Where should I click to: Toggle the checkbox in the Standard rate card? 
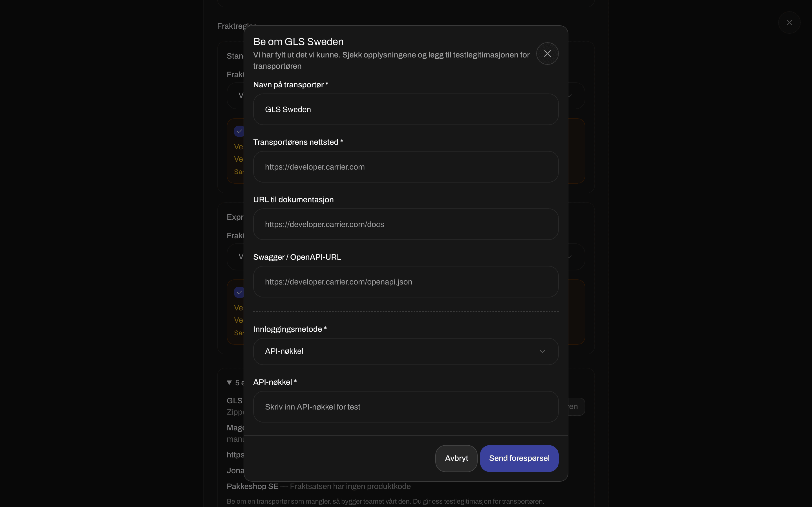click(x=239, y=131)
